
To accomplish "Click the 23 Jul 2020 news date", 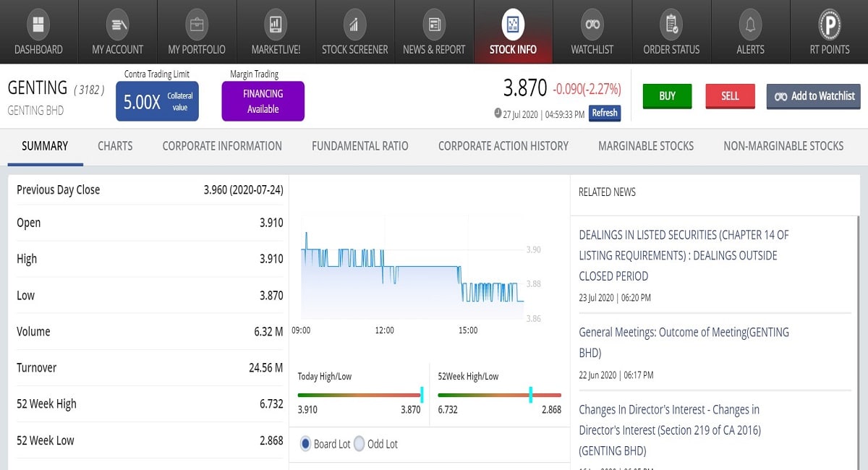I will click(615, 297).
